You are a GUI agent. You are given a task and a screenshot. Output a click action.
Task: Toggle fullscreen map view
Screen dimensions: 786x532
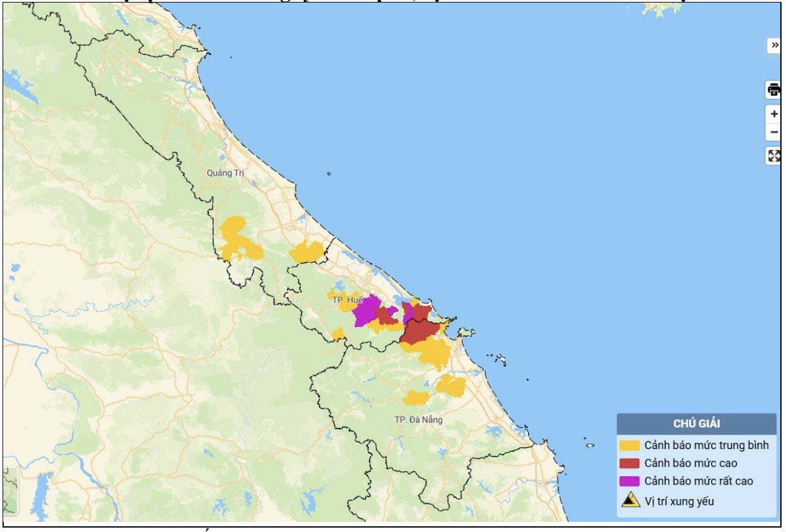coord(774,156)
